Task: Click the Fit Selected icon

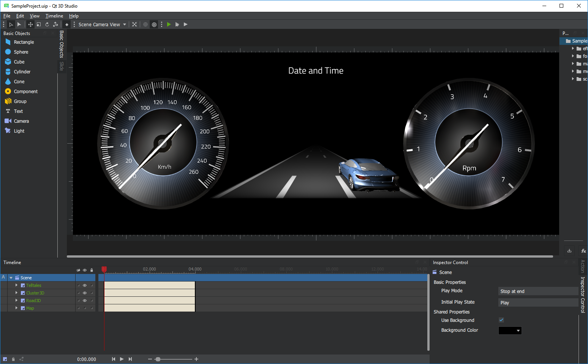Action: point(134,24)
